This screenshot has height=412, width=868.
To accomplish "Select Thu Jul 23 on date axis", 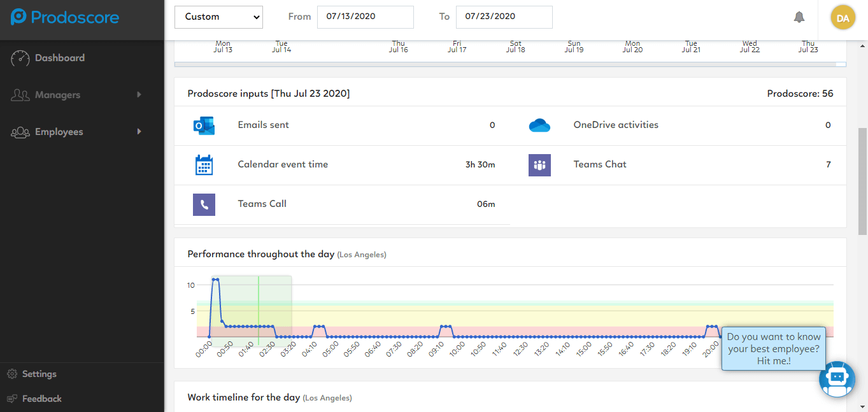I will [808, 46].
